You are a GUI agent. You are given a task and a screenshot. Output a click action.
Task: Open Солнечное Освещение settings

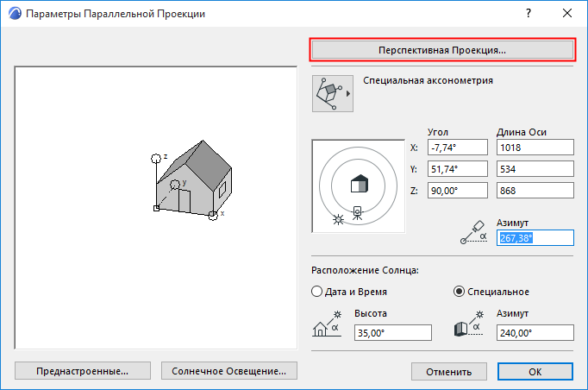point(229,371)
